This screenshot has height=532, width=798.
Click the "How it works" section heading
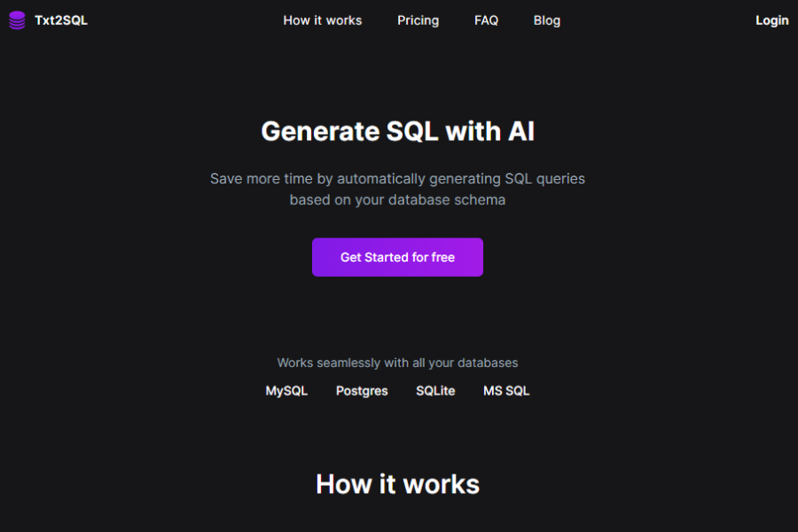(397, 484)
